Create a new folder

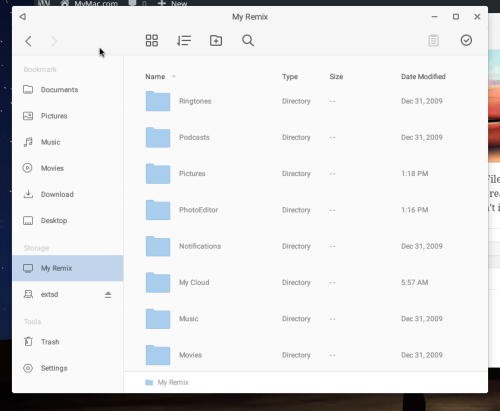(216, 41)
